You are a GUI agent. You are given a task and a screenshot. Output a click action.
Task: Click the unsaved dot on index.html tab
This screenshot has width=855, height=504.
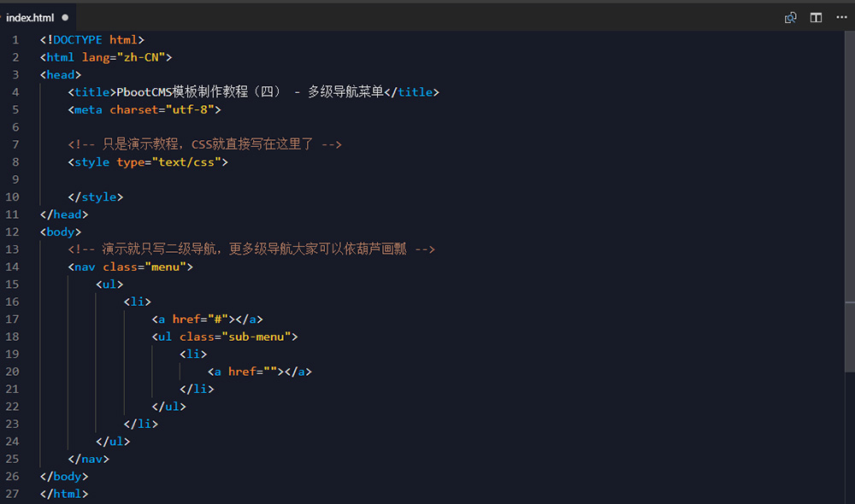(x=65, y=17)
